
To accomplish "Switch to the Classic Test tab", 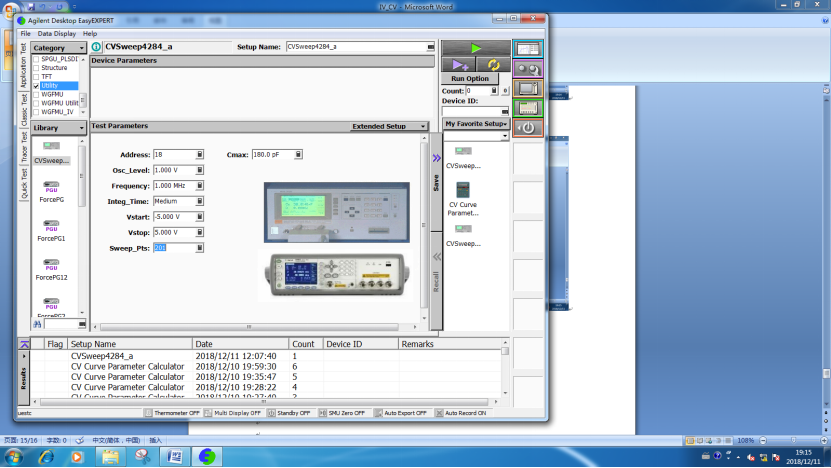I will [x=24, y=110].
